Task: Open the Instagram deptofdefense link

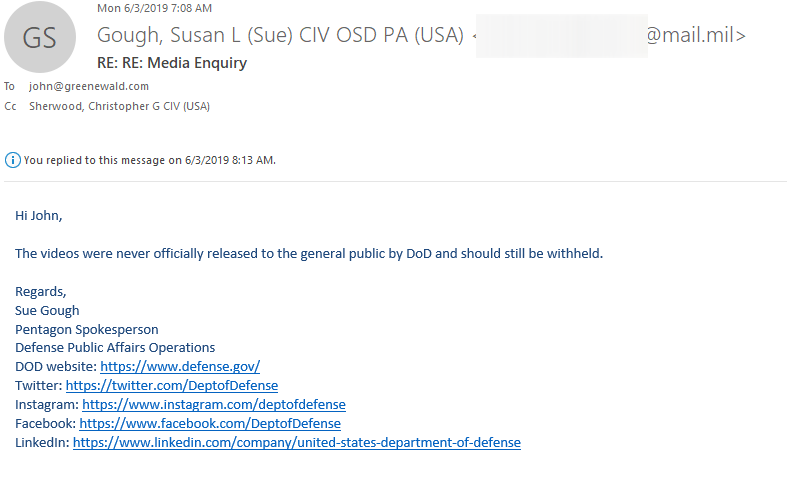Action: (214, 405)
